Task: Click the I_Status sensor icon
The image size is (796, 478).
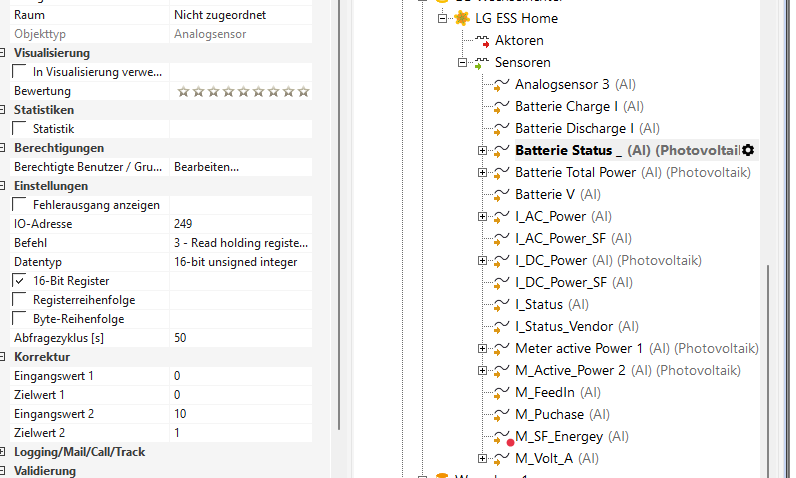Action: (x=502, y=304)
